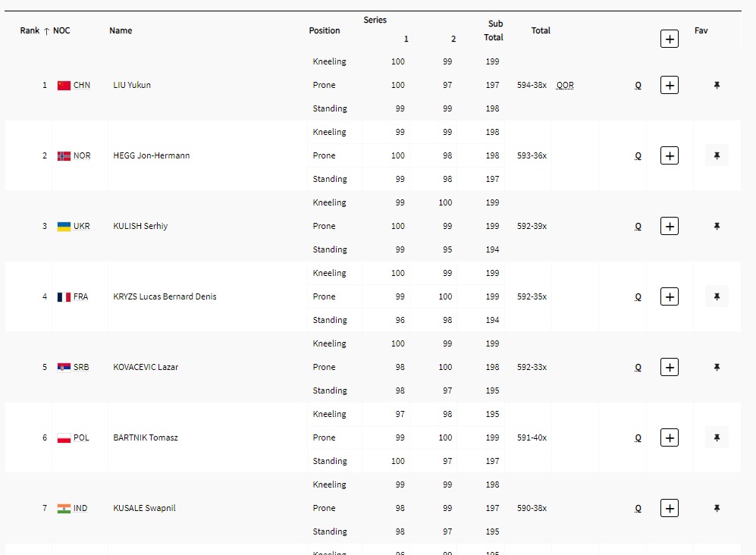This screenshot has height=555, width=756.
Task: Open plus button in HEGG Jon-Hermann row
Action: tap(669, 156)
